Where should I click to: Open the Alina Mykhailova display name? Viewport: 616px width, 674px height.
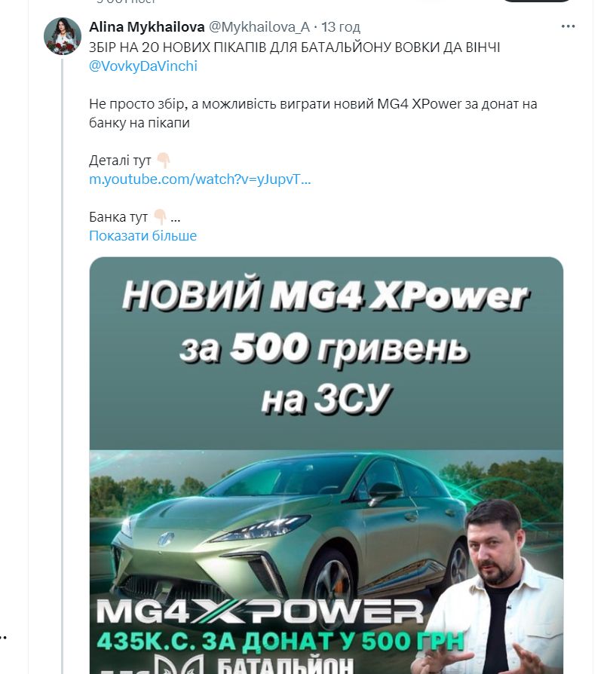point(146,27)
